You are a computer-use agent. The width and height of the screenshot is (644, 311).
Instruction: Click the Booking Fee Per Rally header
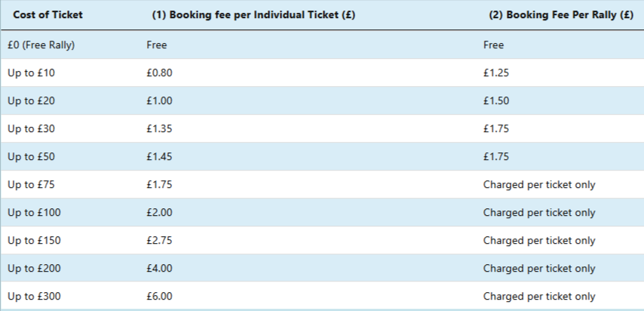pos(561,15)
